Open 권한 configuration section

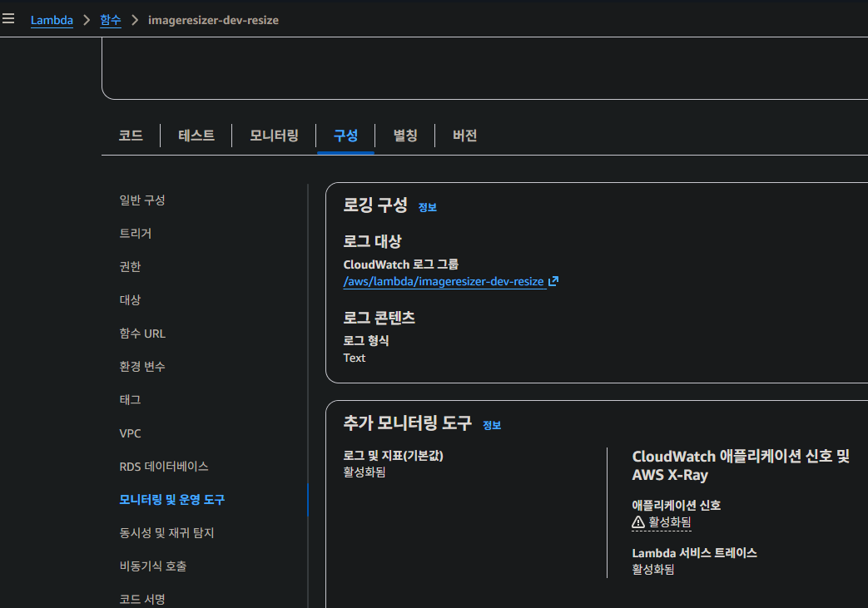tap(130, 266)
